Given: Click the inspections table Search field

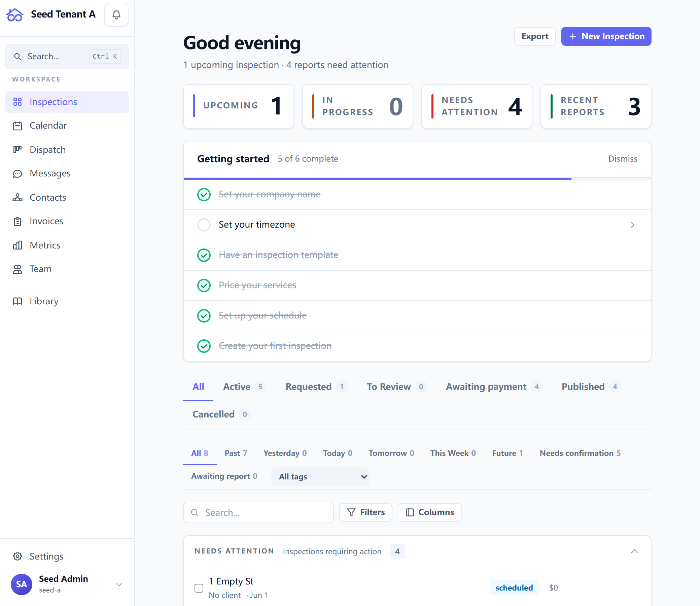Looking at the screenshot, I should (258, 512).
